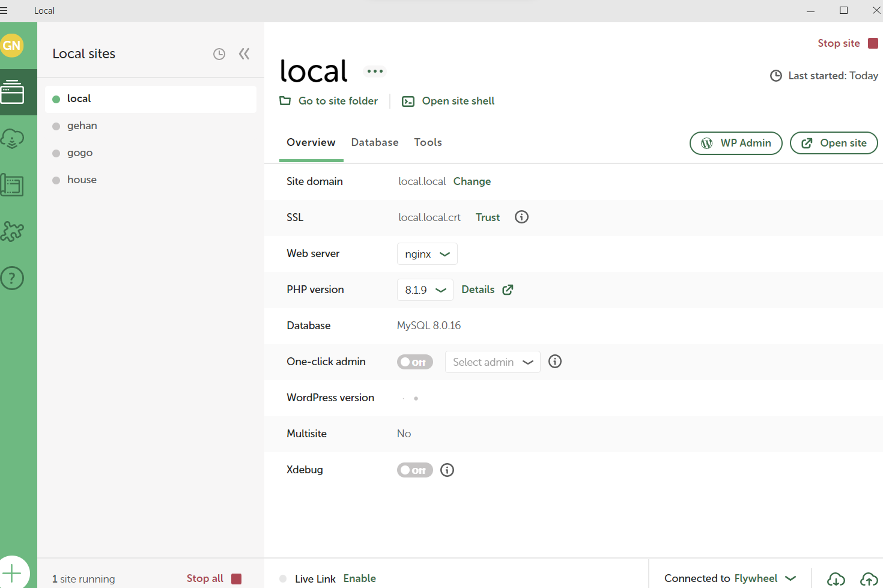Select the gehan site in list

(x=151, y=126)
